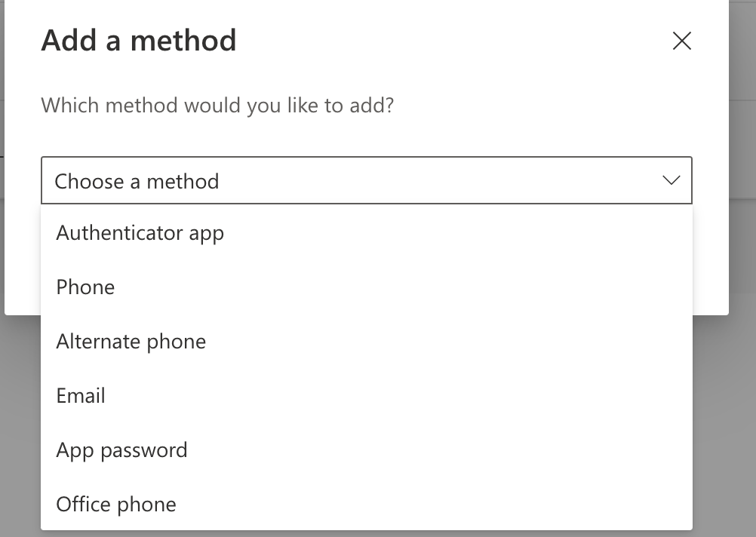
Task: Click dimmed backdrop left of options list
Action: click(20, 422)
